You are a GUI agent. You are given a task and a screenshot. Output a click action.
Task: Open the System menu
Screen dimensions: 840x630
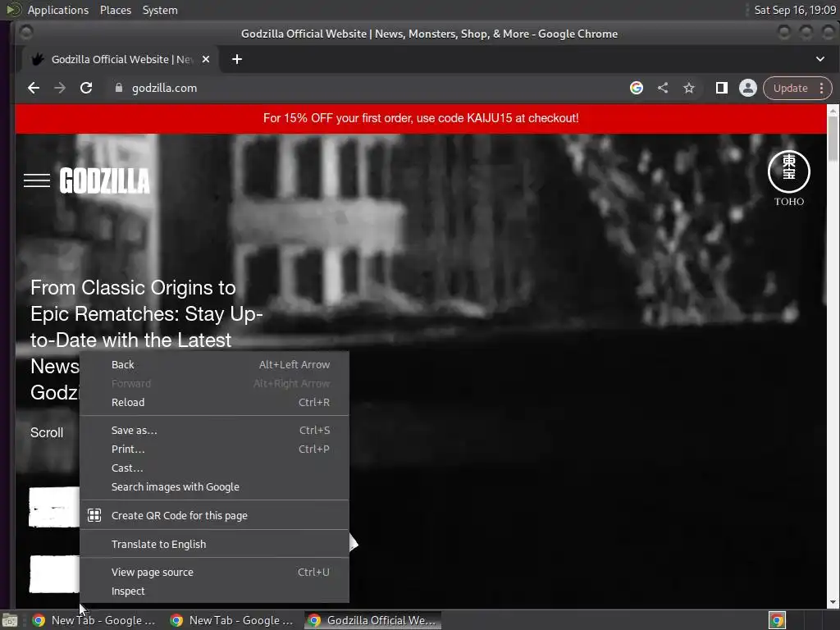[x=160, y=10]
